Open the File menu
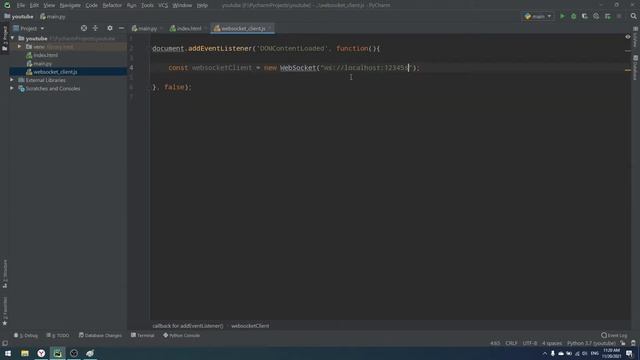640x360 pixels. [x=21, y=5]
